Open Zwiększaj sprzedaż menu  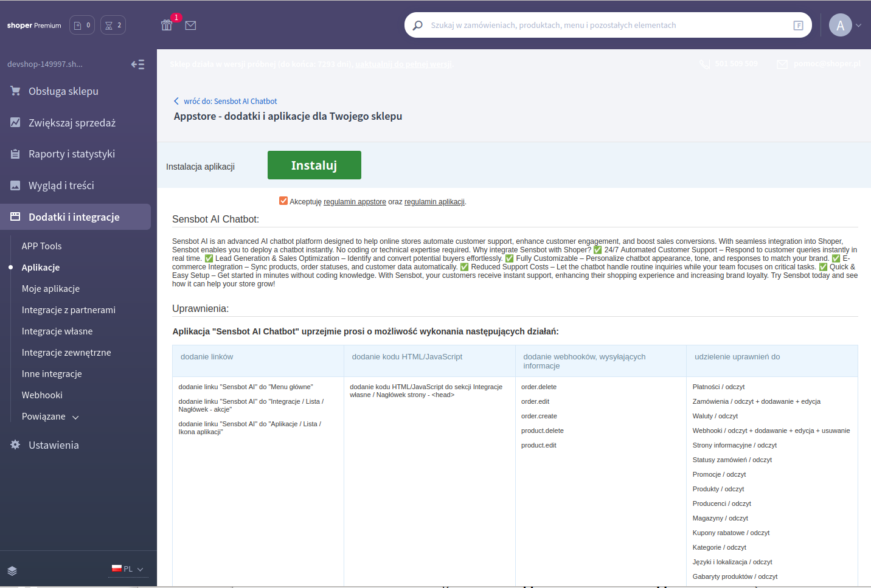(72, 123)
